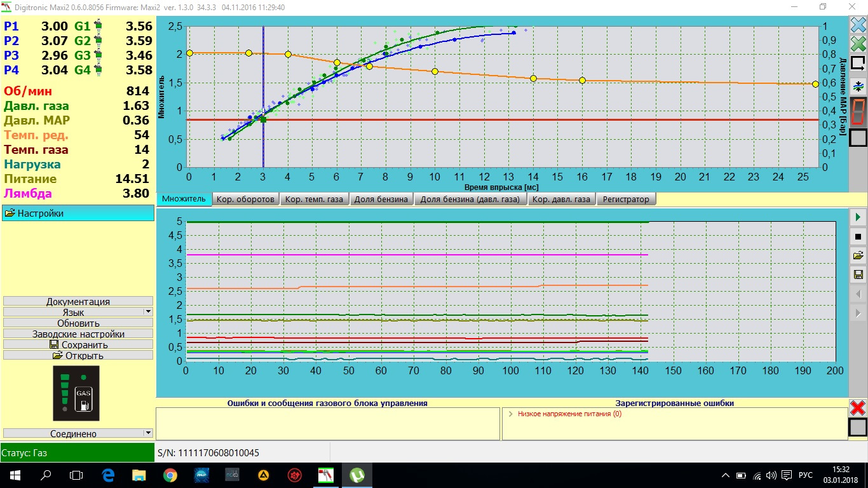Select the yellow curve endpoint at 25.5 ms
The width and height of the screenshot is (868, 488).
pyautogui.click(x=815, y=84)
